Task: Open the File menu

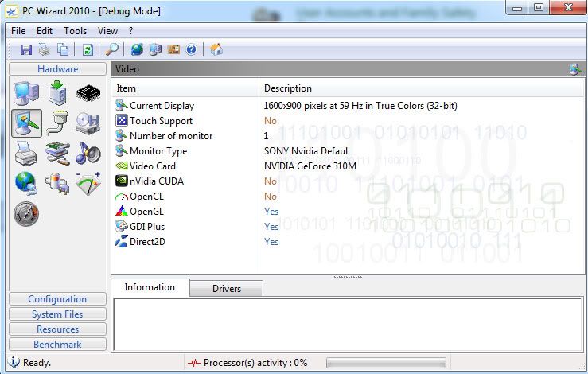Action: pyautogui.click(x=18, y=31)
